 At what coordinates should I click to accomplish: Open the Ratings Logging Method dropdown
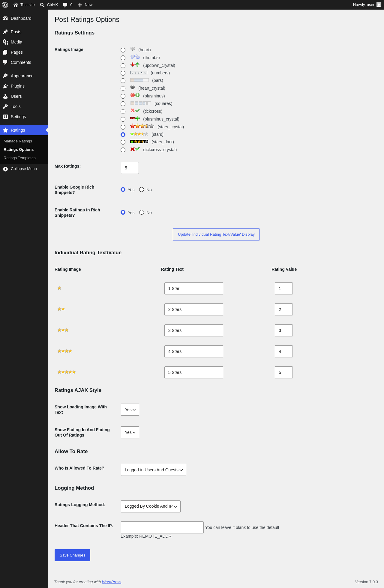point(151,506)
